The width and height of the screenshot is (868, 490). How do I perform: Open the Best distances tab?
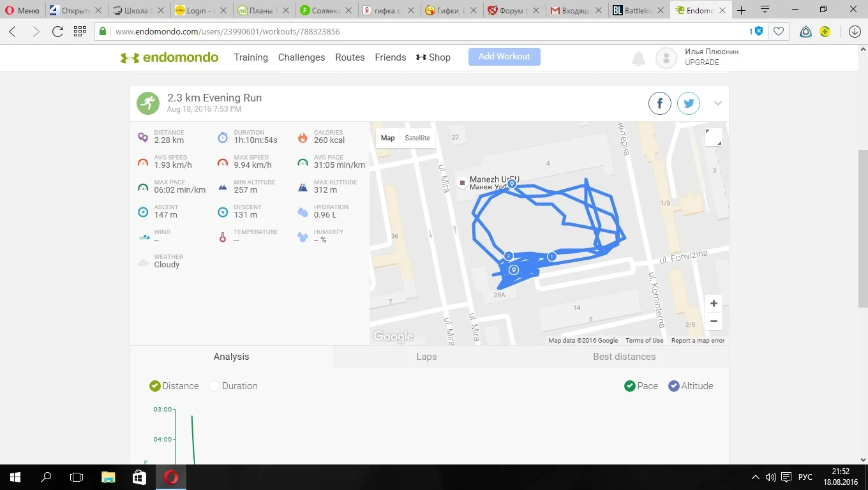[x=624, y=357]
